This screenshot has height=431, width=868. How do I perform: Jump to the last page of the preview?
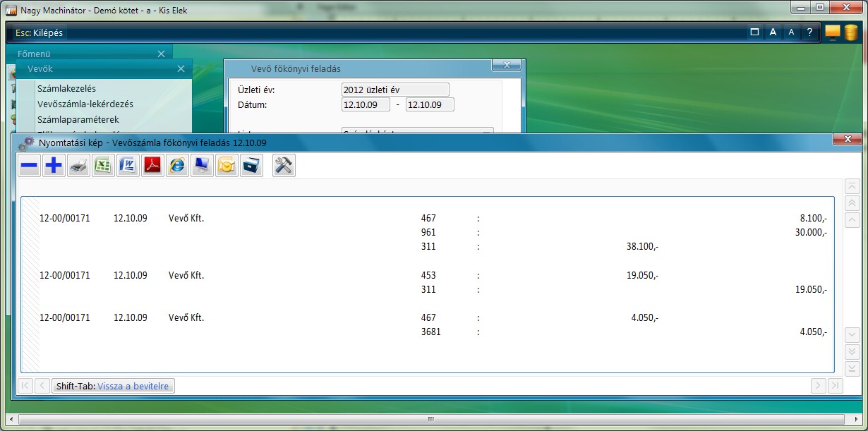pyautogui.click(x=836, y=385)
